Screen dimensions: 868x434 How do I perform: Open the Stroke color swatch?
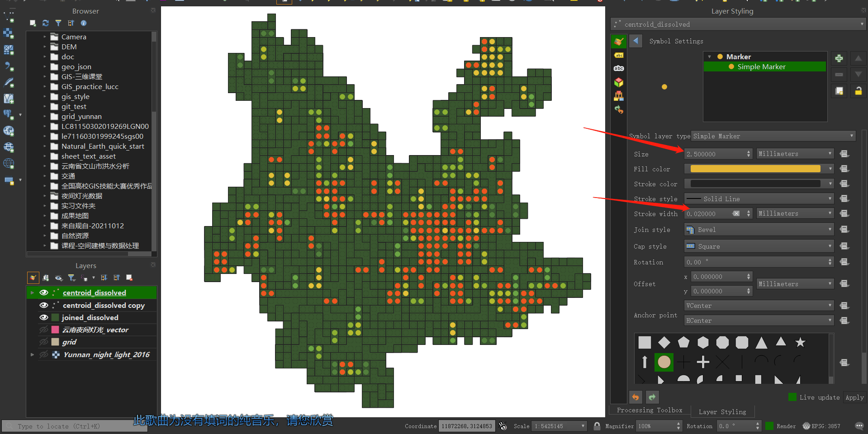click(x=755, y=184)
